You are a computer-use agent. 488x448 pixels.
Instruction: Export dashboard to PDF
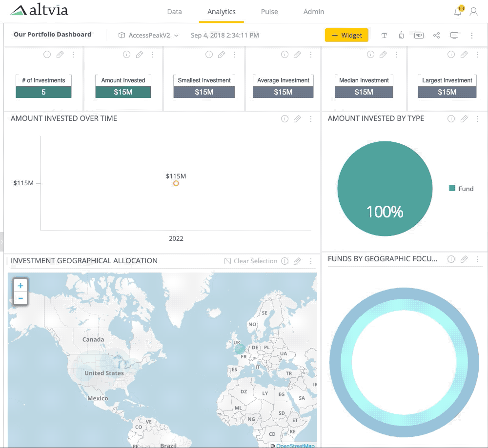pyautogui.click(x=419, y=36)
